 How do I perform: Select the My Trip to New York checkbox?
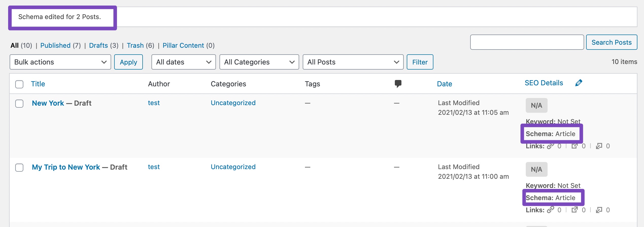click(x=19, y=168)
